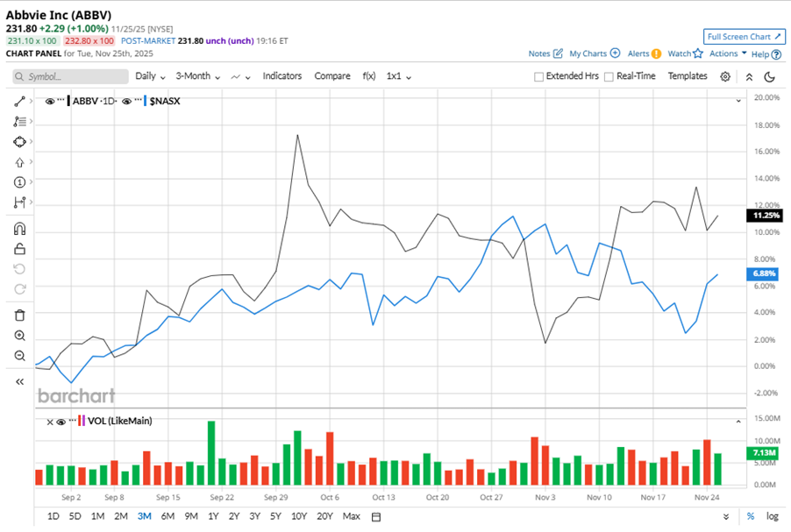Click the Watch star icon
Image resolution: width=791 pixels, height=532 pixels.
[698, 53]
